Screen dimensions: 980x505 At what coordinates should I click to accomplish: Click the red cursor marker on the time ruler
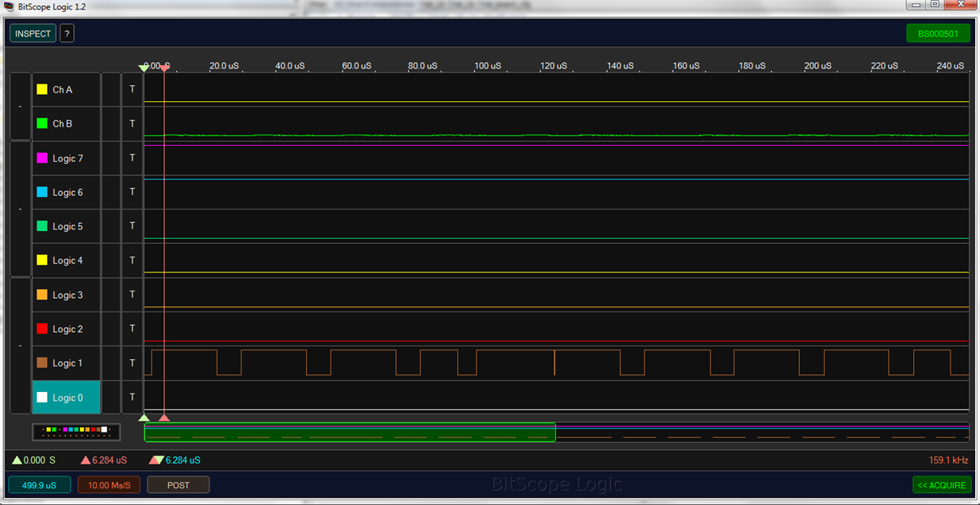164,69
